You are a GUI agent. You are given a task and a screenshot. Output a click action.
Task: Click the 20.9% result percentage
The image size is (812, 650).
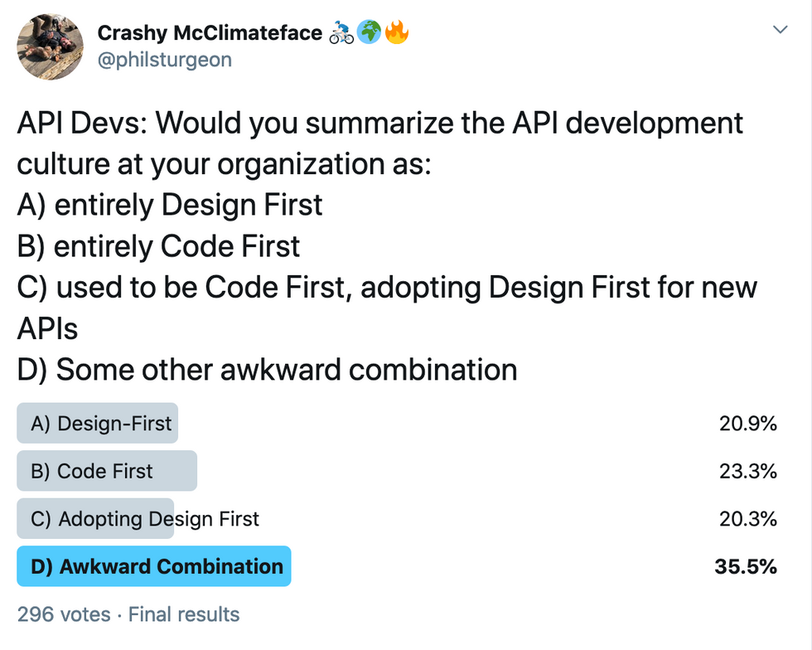747,424
